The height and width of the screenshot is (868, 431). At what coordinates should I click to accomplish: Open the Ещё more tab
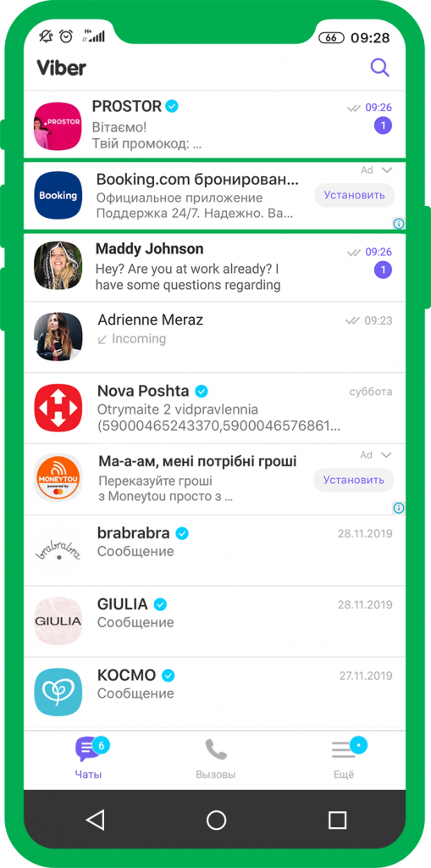coord(344,759)
